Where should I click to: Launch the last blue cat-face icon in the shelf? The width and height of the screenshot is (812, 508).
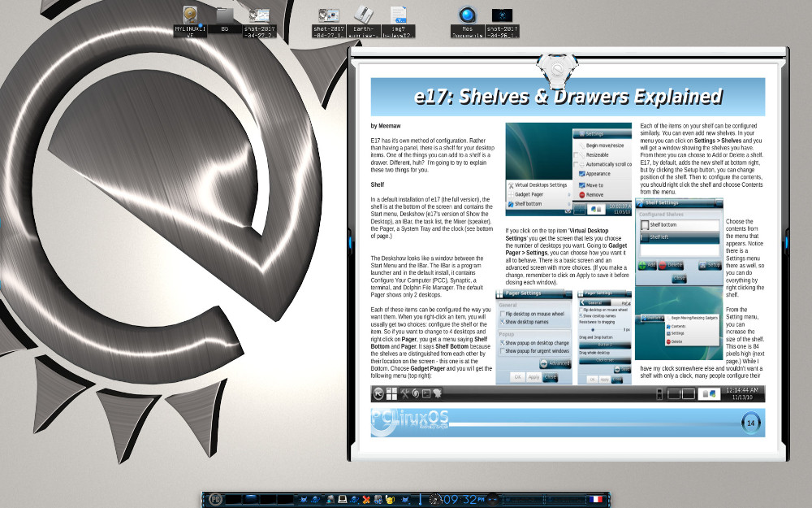click(x=405, y=500)
